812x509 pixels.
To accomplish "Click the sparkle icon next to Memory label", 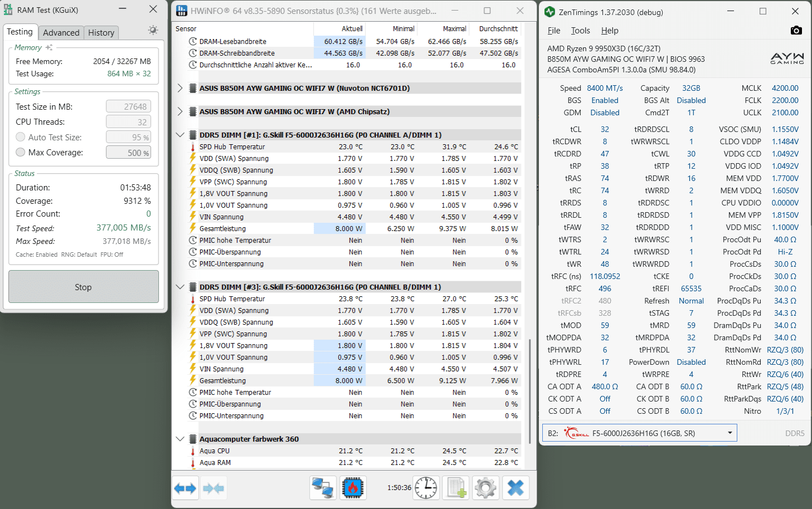I will pyautogui.click(x=49, y=47).
